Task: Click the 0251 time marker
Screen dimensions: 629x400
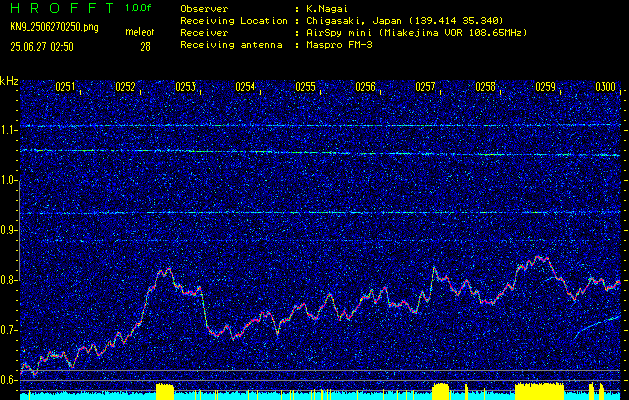Action: click(65, 87)
